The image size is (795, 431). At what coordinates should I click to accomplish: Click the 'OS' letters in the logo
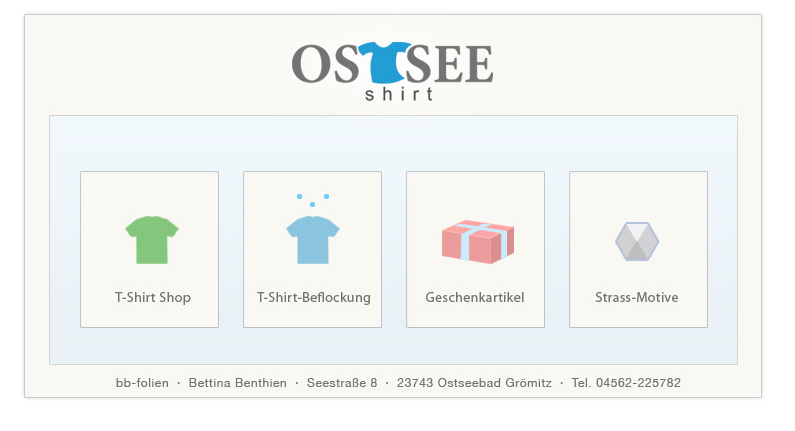(x=323, y=65)
